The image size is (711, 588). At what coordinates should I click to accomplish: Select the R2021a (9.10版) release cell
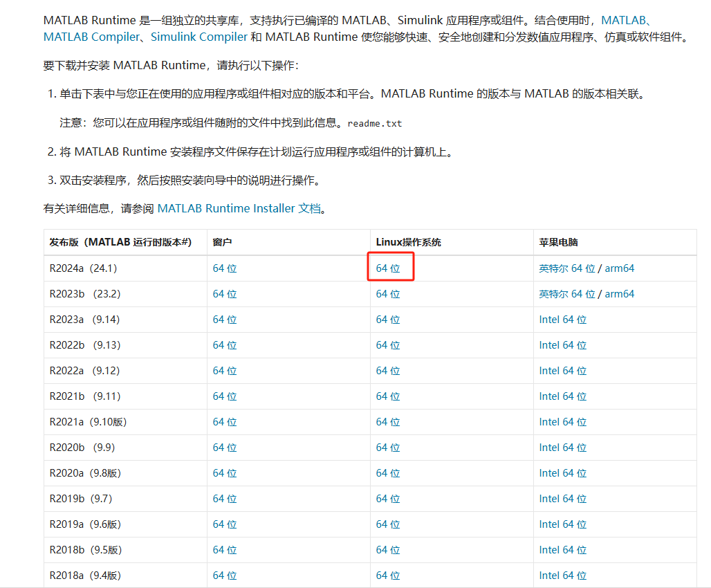126,422
